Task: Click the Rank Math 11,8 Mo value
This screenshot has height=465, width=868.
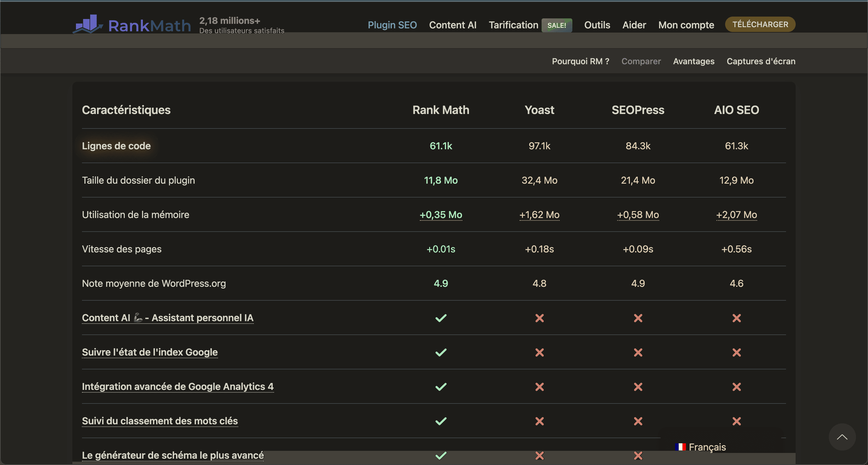Action: point(441,180)
